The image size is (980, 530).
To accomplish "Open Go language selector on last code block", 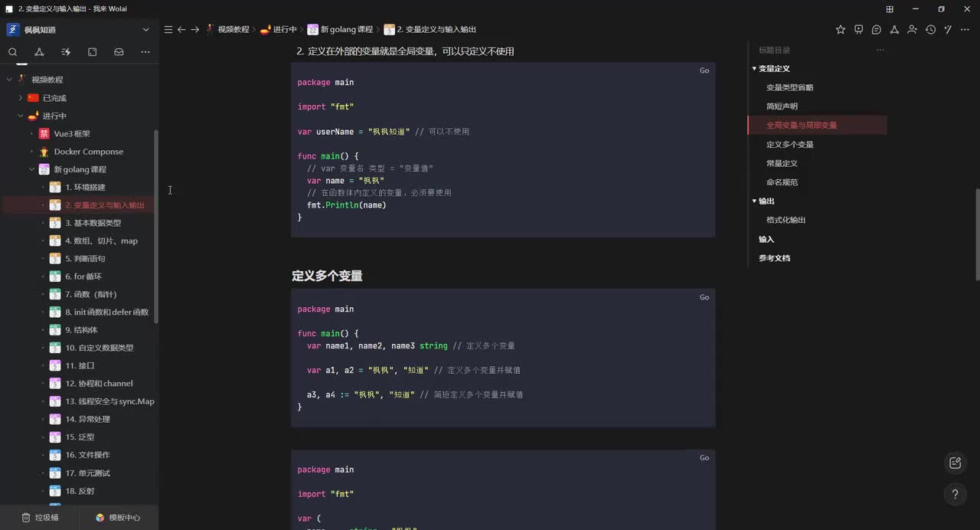I will coord(704,458).
